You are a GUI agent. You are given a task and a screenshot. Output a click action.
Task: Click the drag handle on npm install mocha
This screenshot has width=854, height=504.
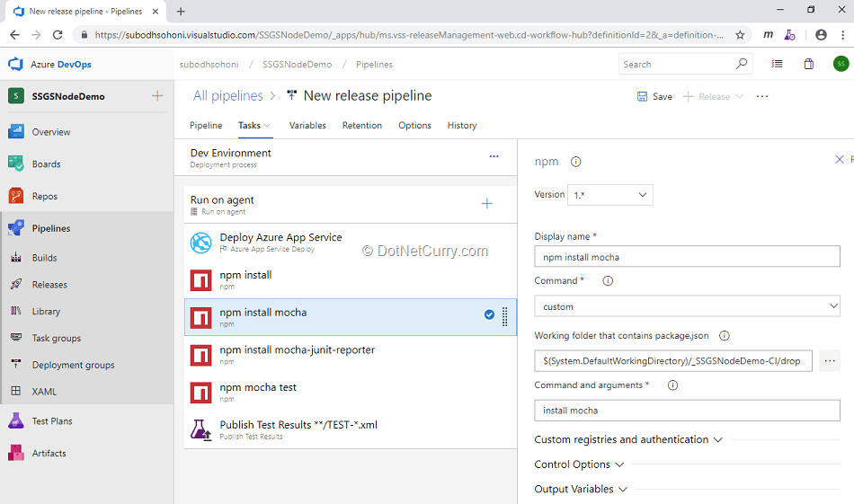coord(505,317)
